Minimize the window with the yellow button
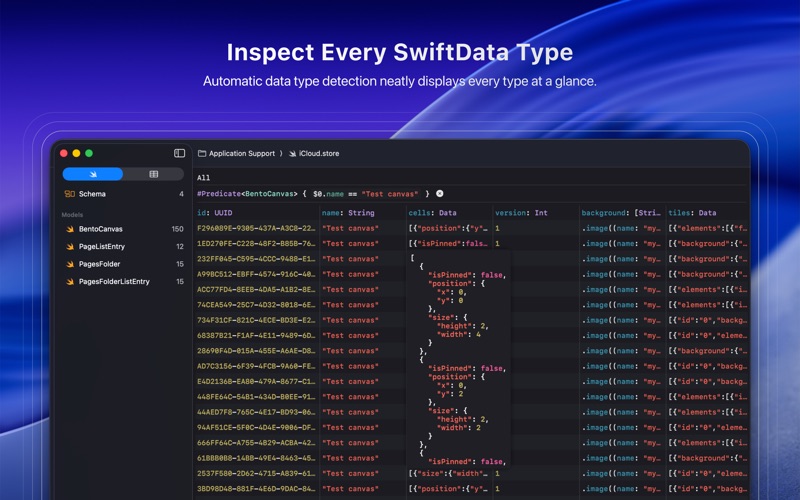The height and width of the screenshot is (500, 800). tap(76, 153)
